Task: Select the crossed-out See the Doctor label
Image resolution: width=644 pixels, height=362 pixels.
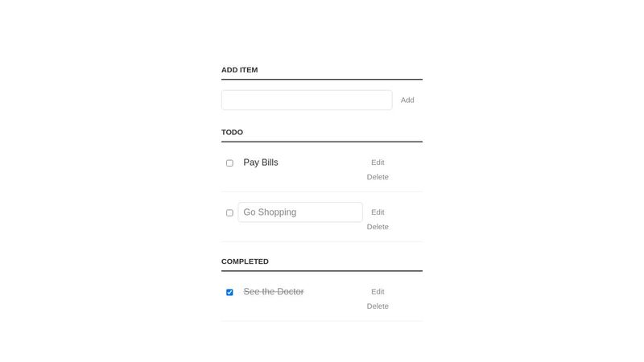Action: pyautogui.click(x=274, y=292)
